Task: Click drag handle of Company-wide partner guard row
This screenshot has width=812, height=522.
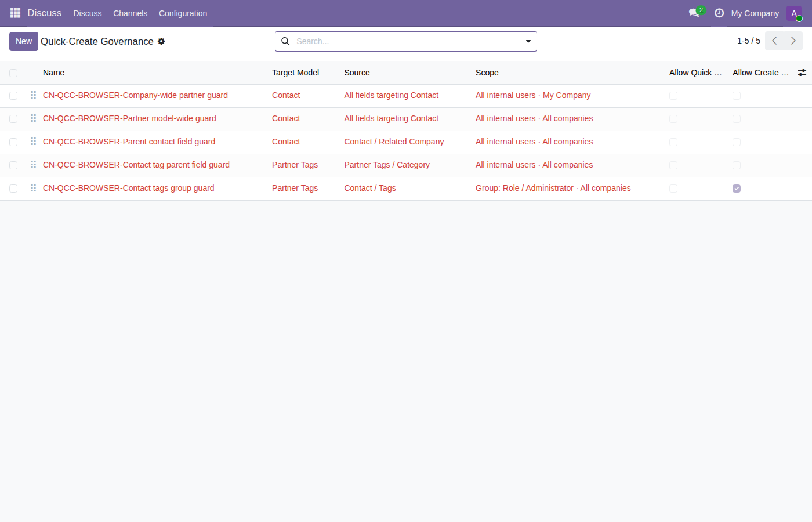Action: coord(33,95)
